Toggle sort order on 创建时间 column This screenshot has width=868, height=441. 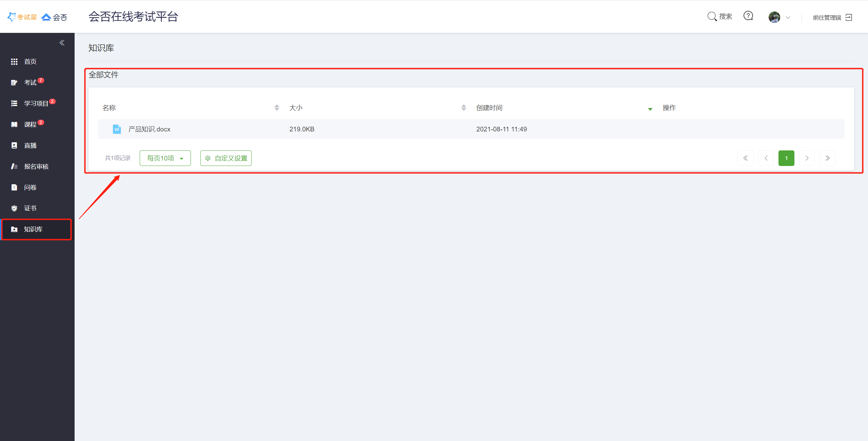click(650, 109)
